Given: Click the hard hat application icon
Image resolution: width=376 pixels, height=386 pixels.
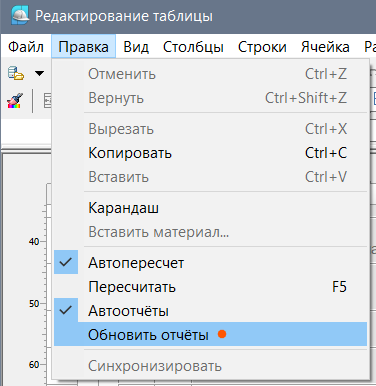Looking at the screenshot, I should pyautogui.click(x=20, y=16).
